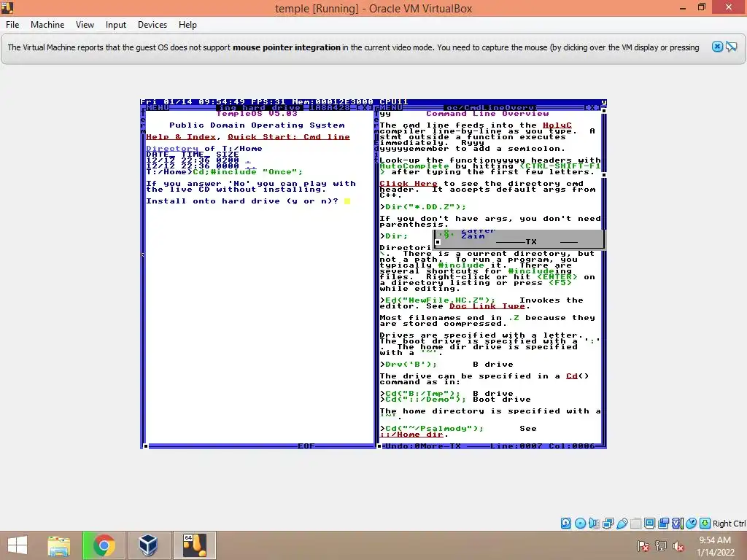Click the clock showing 9:54 AM
747x560 pixels.
[715, 540]
